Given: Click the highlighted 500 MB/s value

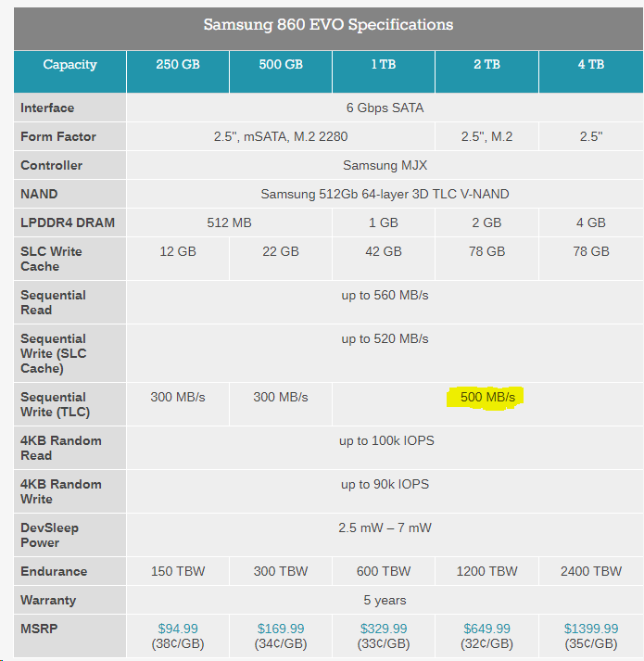Looking at the screenshot, I should coord(487,397).
